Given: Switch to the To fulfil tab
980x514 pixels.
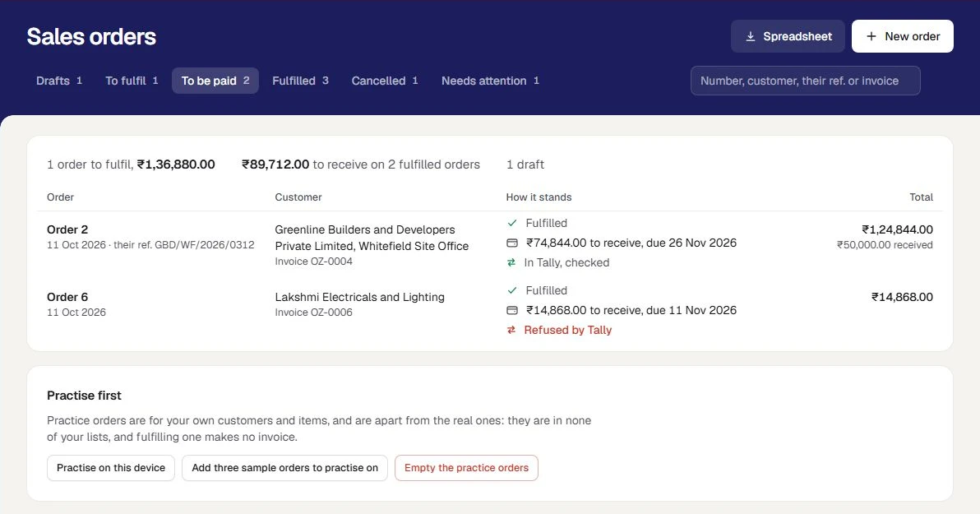Looking at the screenshot, I should click(x=132, y=81).
